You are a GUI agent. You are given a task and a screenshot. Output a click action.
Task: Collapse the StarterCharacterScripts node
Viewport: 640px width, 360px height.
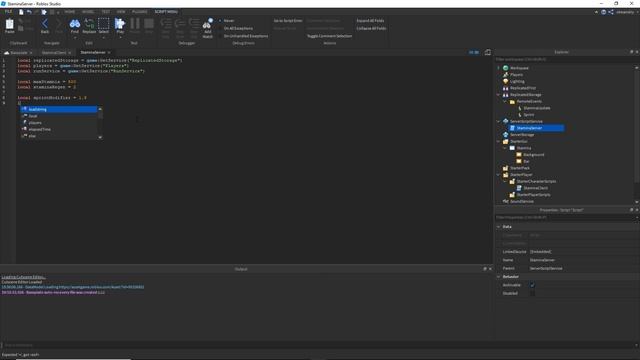505,181
